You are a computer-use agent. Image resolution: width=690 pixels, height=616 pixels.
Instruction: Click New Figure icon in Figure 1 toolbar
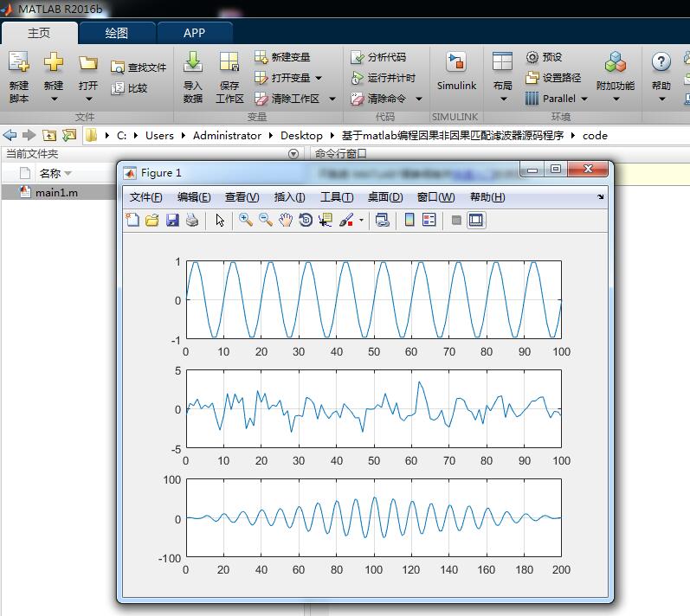132,220
